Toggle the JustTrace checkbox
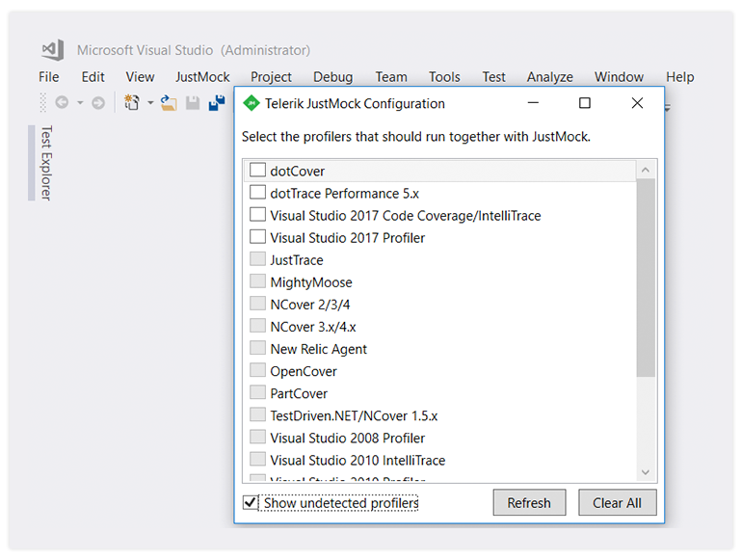 point(257,259)
